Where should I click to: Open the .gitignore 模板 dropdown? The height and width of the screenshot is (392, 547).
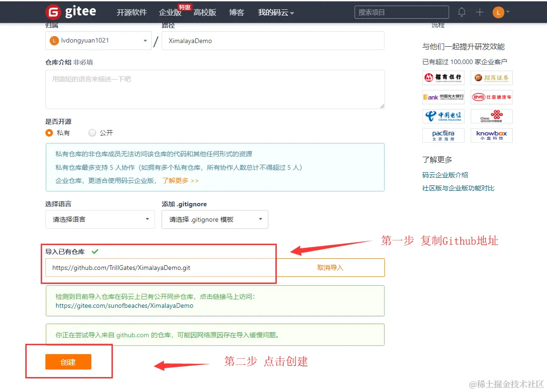(x=215, y=219)
